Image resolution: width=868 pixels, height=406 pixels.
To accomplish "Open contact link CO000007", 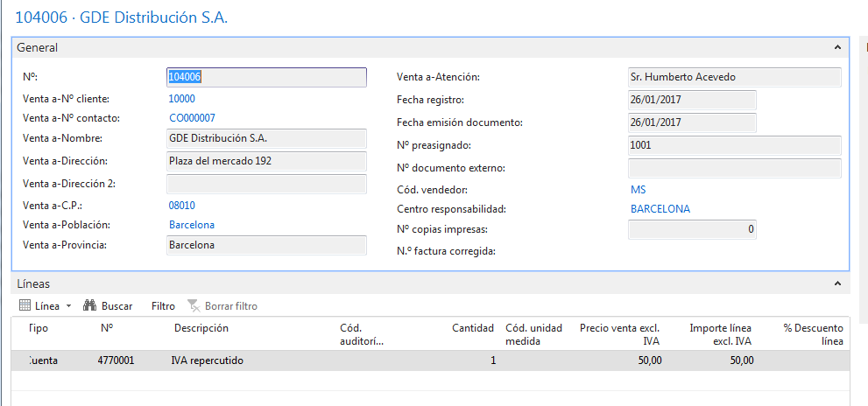I will click(x=192, y=118).
